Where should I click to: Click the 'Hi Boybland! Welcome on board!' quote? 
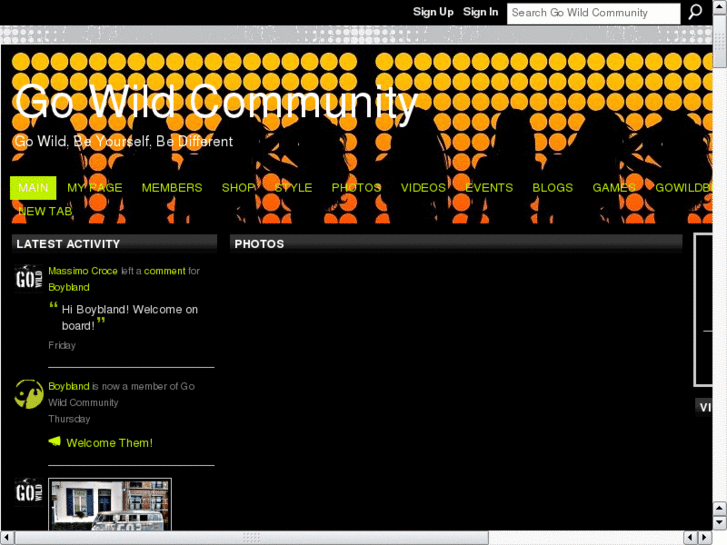pyautogui.click(x=130, y=318)
